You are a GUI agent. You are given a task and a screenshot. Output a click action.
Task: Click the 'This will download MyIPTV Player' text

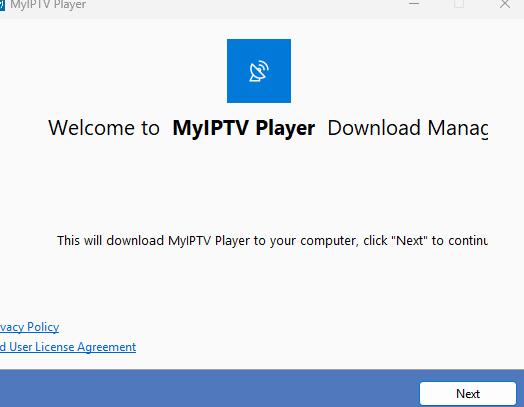[272, 241]
